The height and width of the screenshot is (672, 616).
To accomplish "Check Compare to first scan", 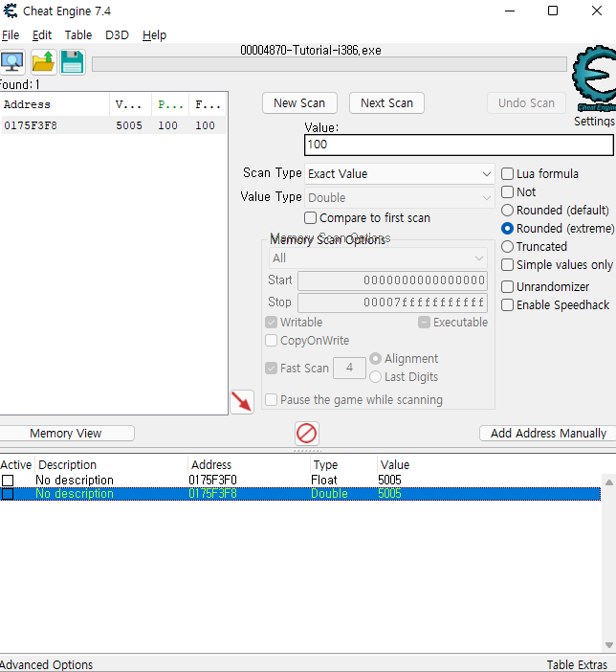I will pos(311,217).
